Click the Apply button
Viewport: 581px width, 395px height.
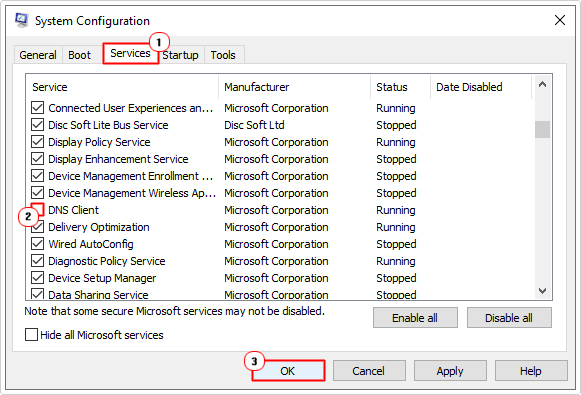pyautogui.click(x=450, y=371)
